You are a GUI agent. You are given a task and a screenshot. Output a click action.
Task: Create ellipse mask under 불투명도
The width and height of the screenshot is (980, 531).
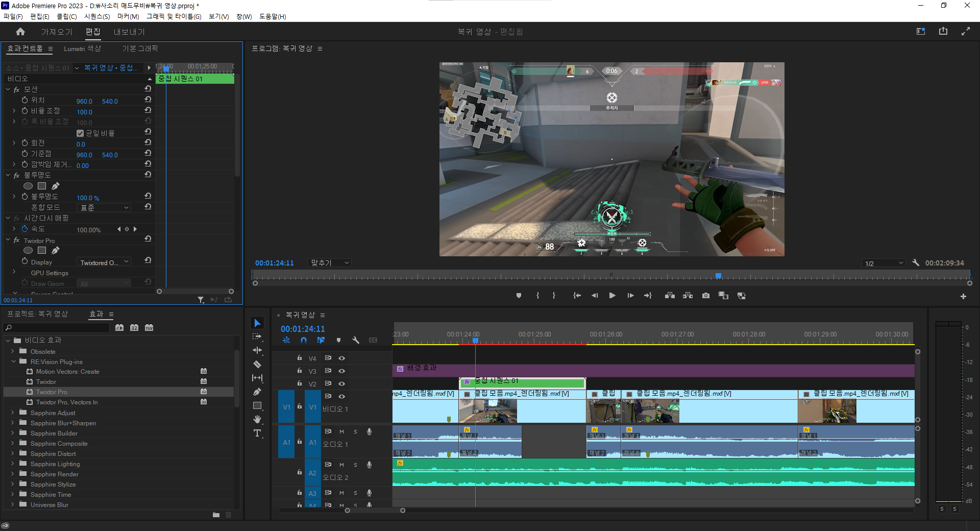(28, 186)
